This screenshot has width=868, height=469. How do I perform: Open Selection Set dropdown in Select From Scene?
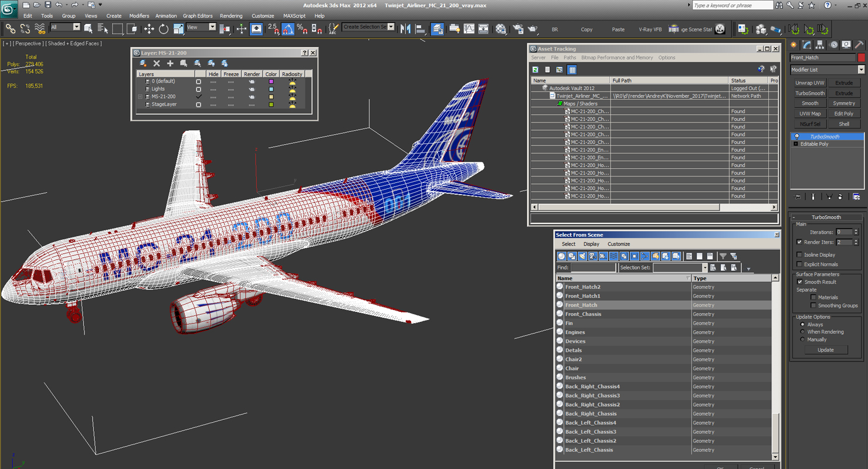704,268
